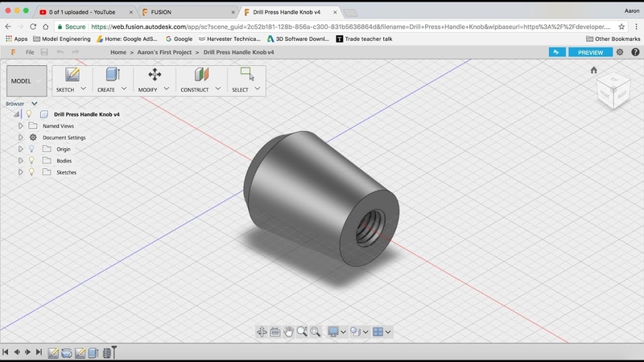Click the Look At icon in navigation bar
This screenshot has width=644, height=362.
[275, 331]
